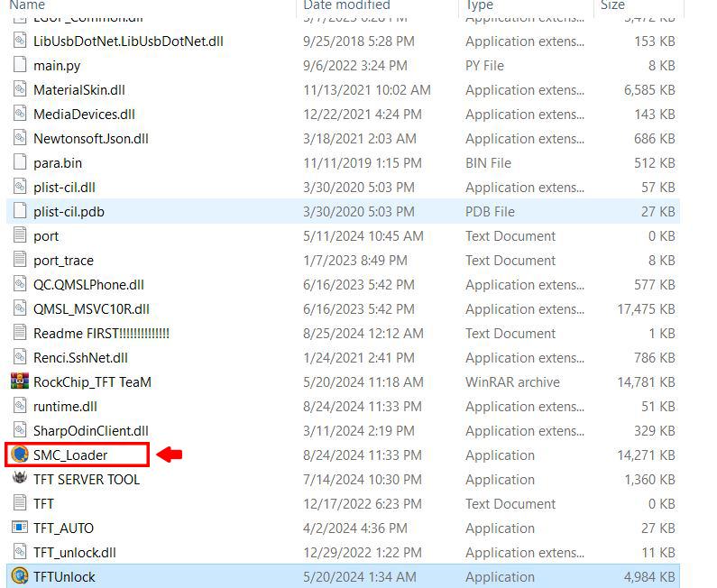
Task: Select the file named TFT SERVER TOOL
Action: point(87,479)
